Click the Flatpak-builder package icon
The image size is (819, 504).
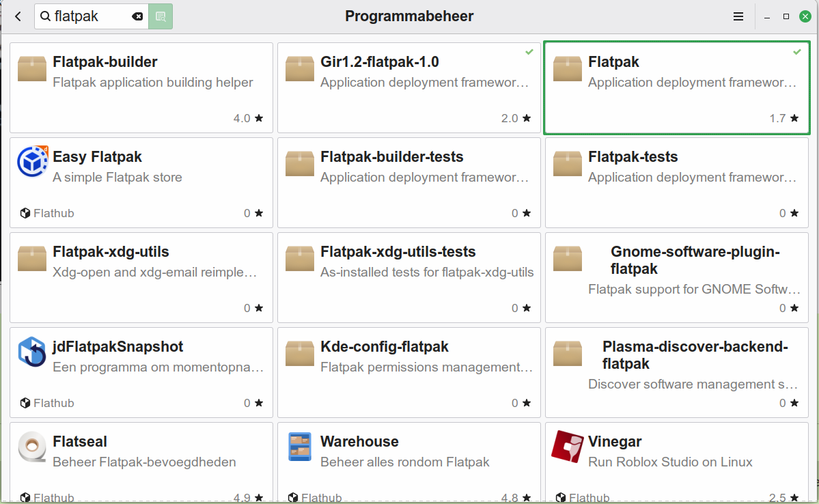click(x=32, y=68)
